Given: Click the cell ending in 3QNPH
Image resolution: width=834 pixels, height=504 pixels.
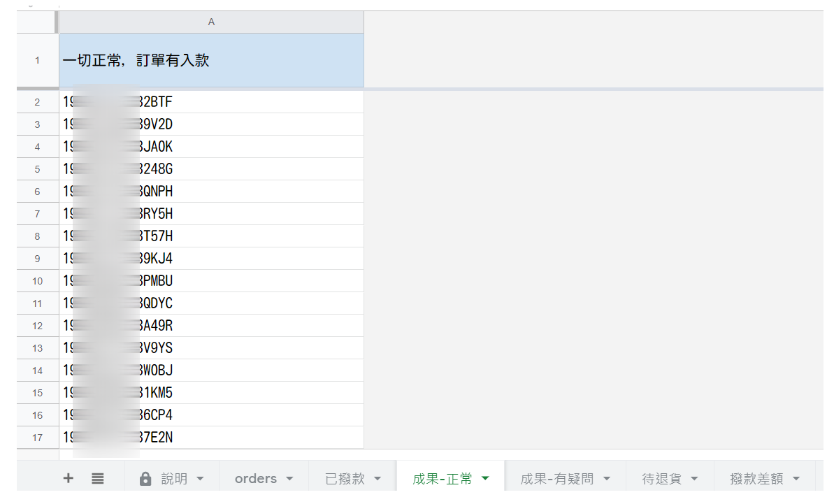Looking at the screenshot, I should point(211,192).
